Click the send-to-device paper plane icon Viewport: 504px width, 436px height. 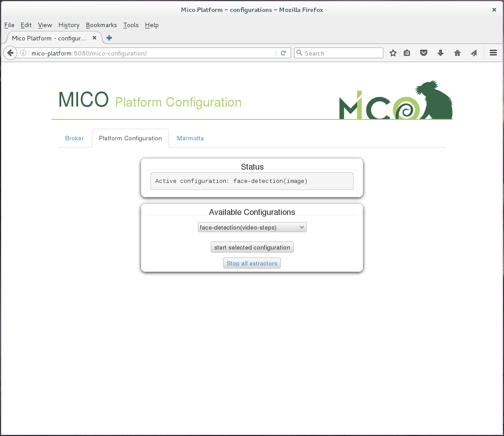[x=473, y=52]
